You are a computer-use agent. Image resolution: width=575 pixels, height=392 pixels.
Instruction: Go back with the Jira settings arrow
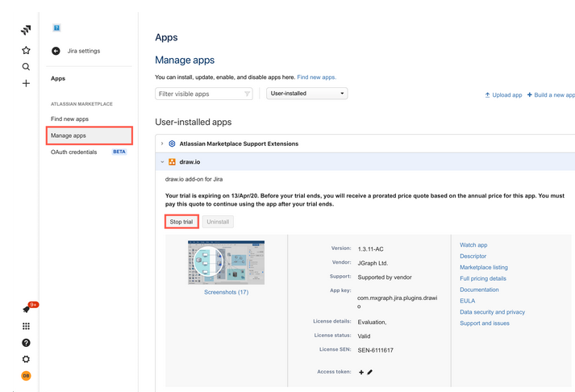[56, 51]
